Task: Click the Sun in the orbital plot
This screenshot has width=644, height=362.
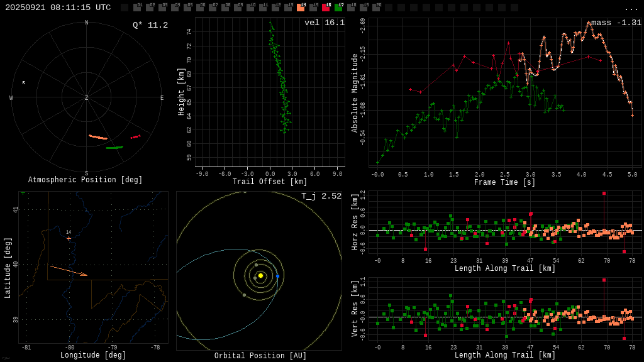Action: [x=260, y=275]
